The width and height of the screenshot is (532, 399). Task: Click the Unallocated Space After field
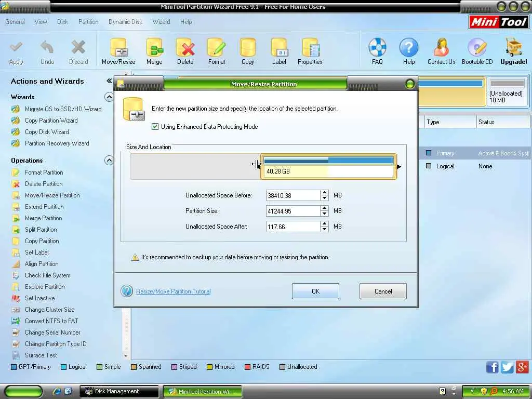tap(293, 227)
